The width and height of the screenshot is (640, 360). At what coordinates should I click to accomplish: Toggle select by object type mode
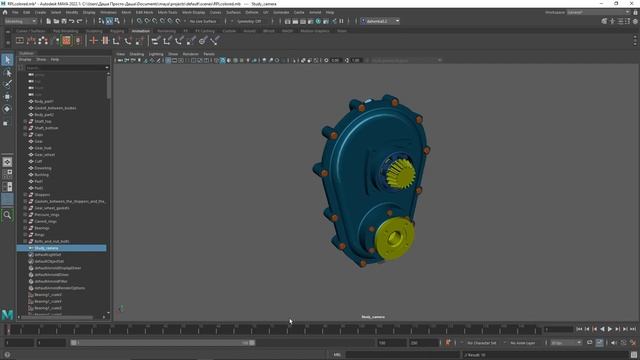[x=109, y=21]
